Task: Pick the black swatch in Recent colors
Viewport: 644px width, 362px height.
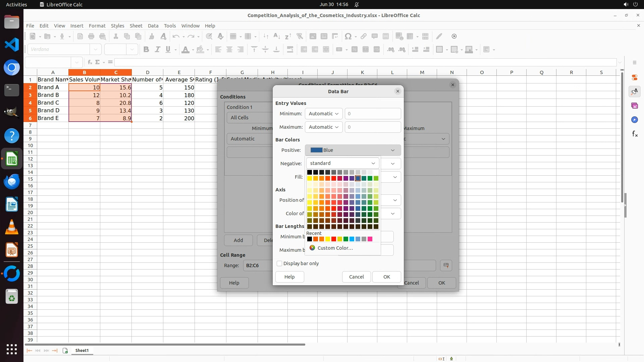Action: coord(310,239)
